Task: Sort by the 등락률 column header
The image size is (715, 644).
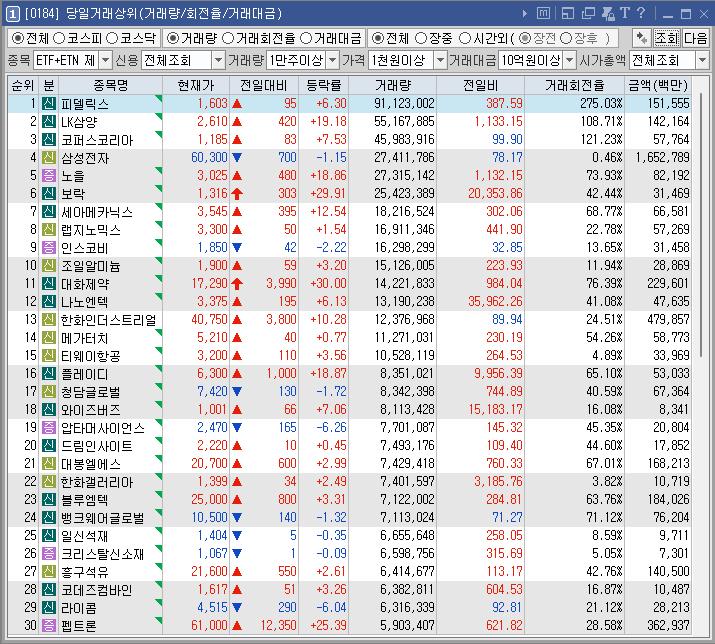Action: 324,85
